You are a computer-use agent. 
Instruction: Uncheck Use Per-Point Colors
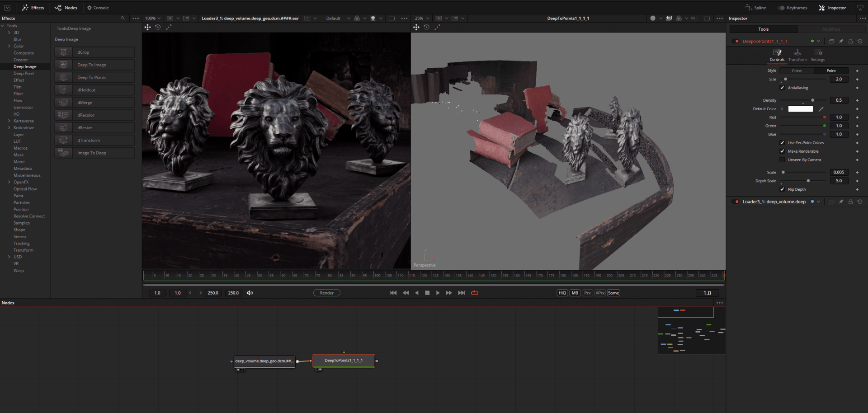click(783, 142)
